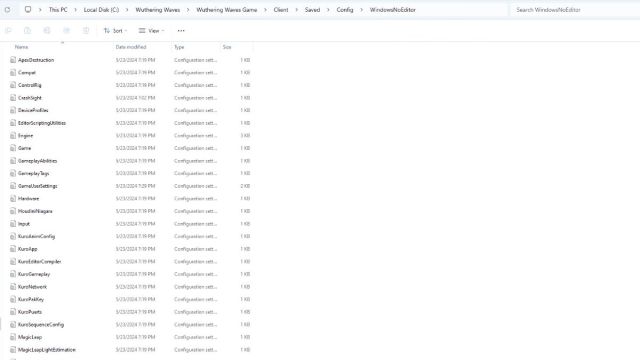Focus the Search WindowsNoEditor field

coord(573,10)
